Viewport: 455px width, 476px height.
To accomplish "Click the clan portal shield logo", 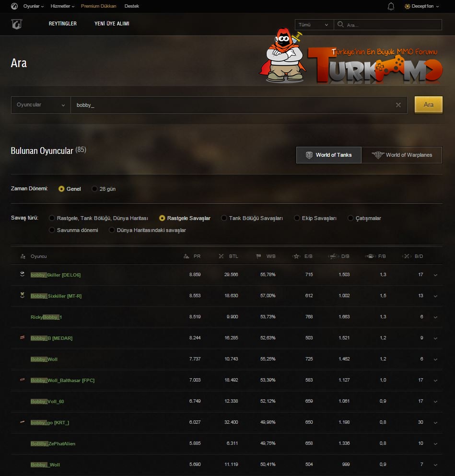I will [x=17, y=24].
